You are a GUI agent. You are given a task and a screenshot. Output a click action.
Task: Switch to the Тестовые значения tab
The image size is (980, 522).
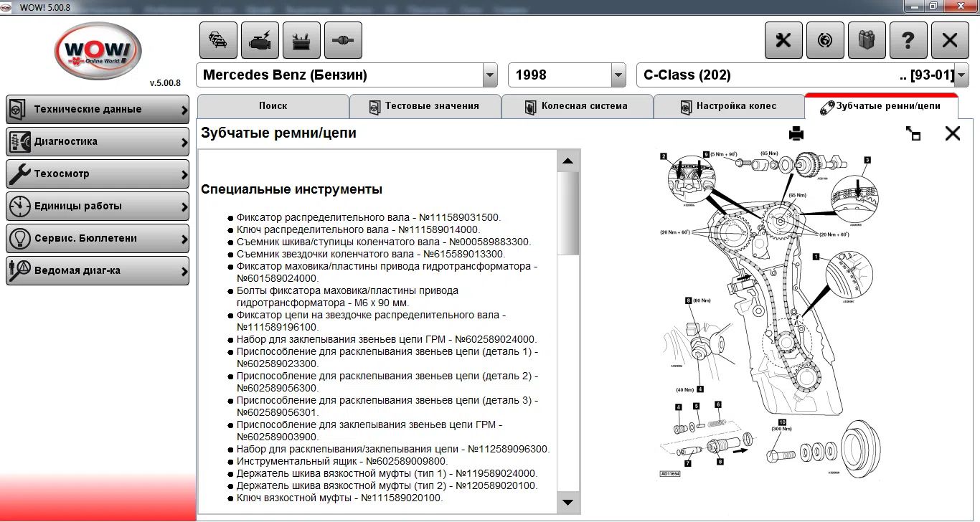tap(425, 106)
